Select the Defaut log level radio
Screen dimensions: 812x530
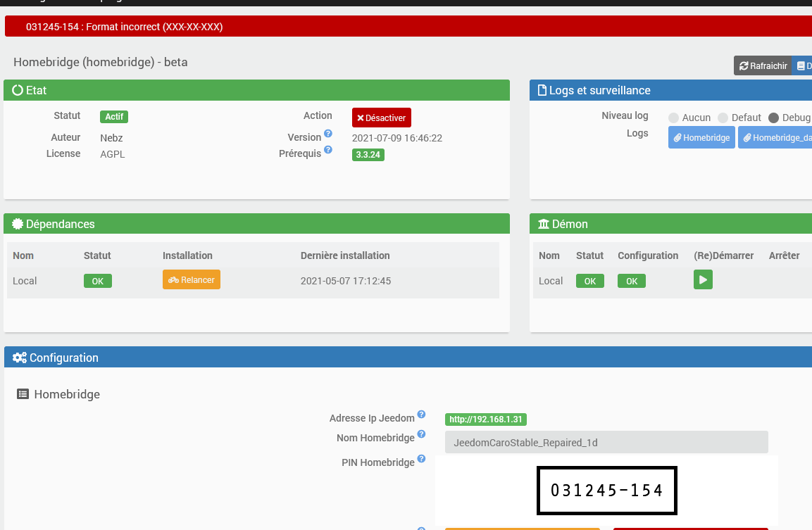pyautogui.click(x=723, y=118)
